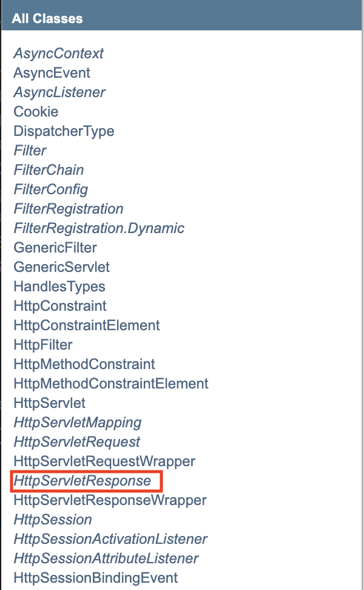This screenshot has height=590, width=364.
Task: Open the HttpSession interface link
Action: (x=52, y=520)
